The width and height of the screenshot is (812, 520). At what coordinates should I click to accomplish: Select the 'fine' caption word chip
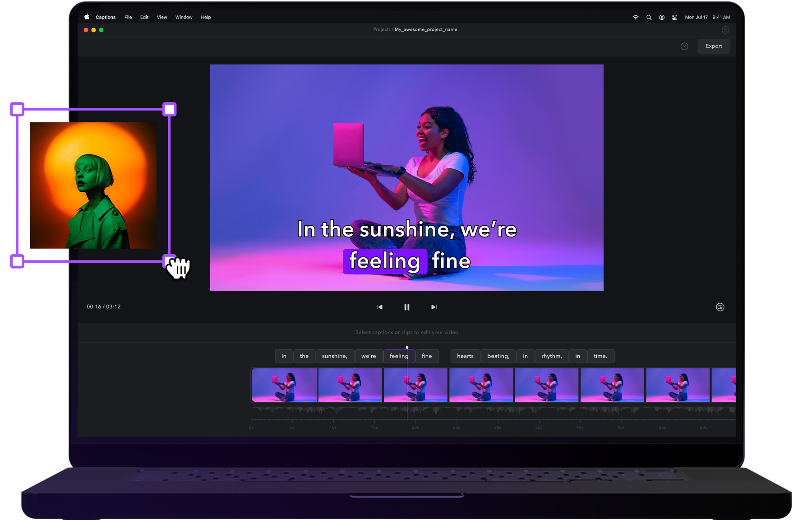point(427,356)
